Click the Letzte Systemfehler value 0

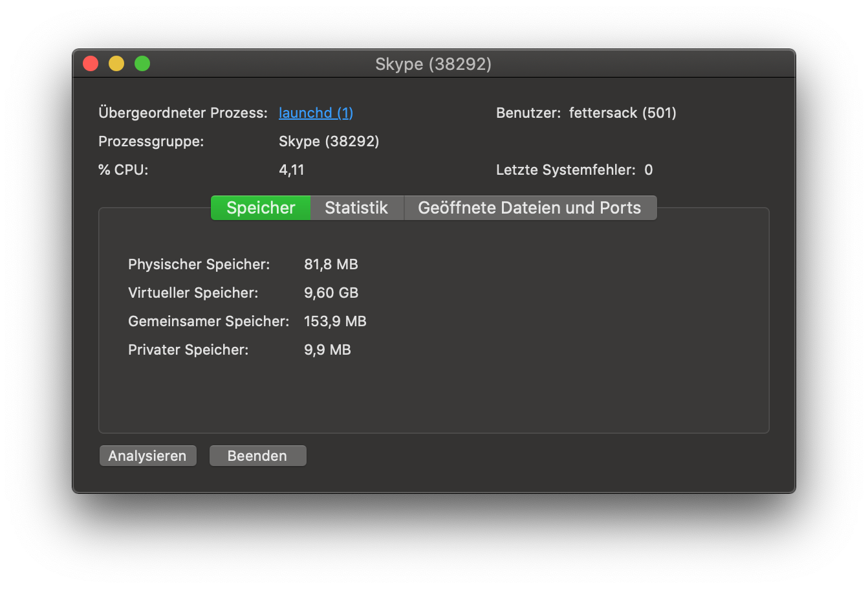[x=648, y=170]
